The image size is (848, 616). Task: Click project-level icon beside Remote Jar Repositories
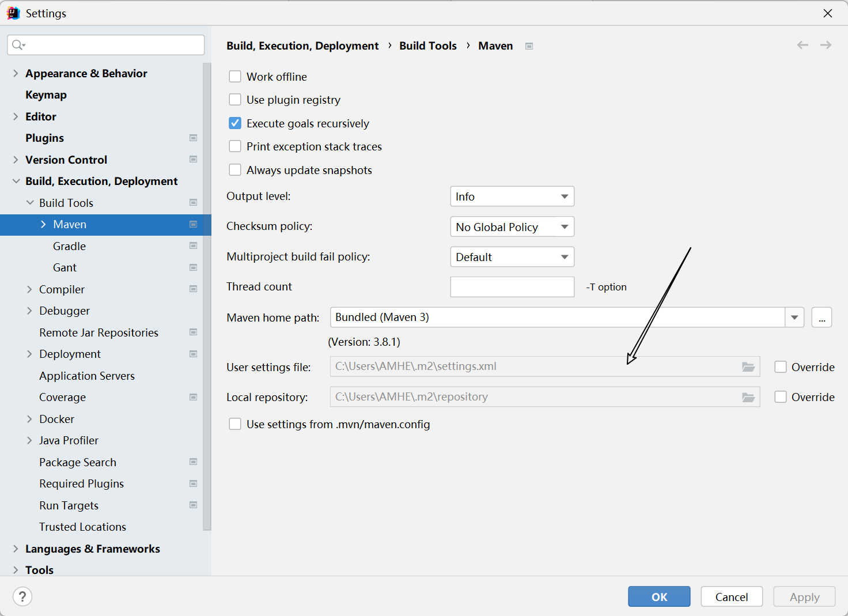pyautogui.click(x=194, y=332)
